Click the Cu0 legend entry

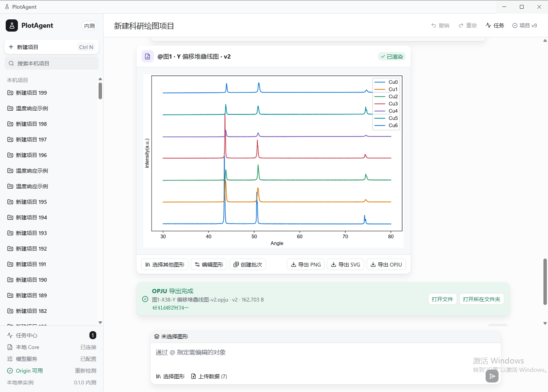coord(386,82)
